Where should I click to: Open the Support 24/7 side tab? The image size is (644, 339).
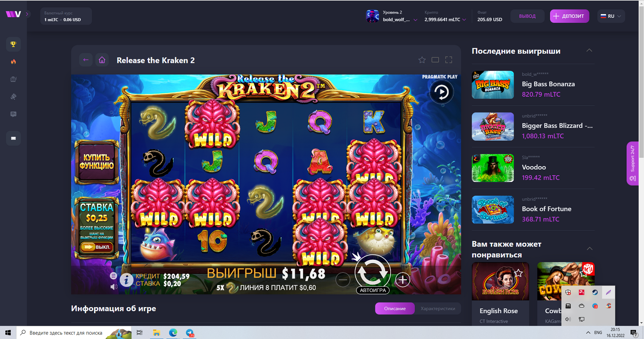pyautogui.click(x=632, y=163)
